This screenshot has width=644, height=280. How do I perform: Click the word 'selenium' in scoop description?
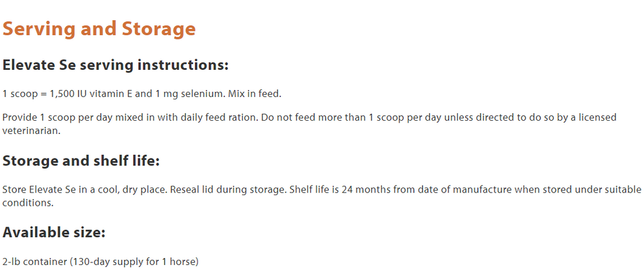(204, 94)
